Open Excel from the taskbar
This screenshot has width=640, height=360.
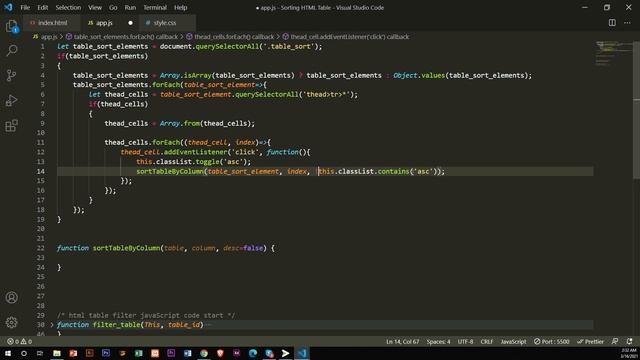(139, 353)
